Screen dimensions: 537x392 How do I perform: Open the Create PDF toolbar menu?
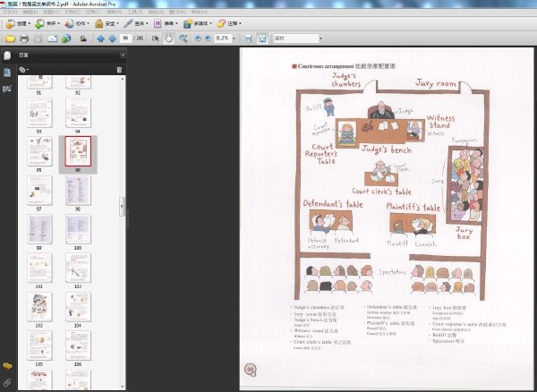point(18,23)
